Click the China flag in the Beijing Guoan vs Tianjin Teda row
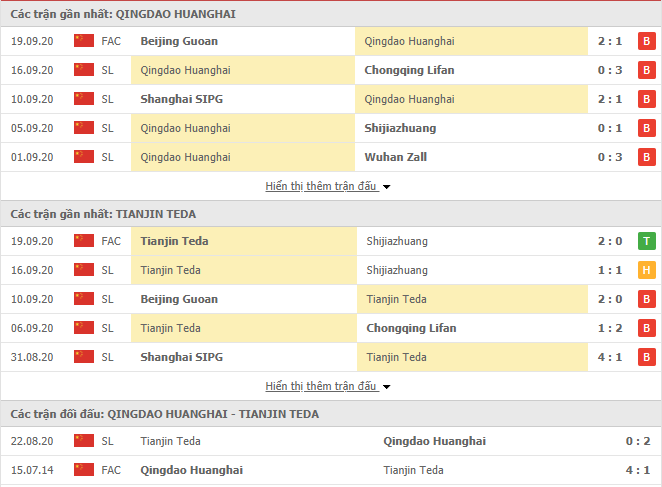 click(84, 299)
